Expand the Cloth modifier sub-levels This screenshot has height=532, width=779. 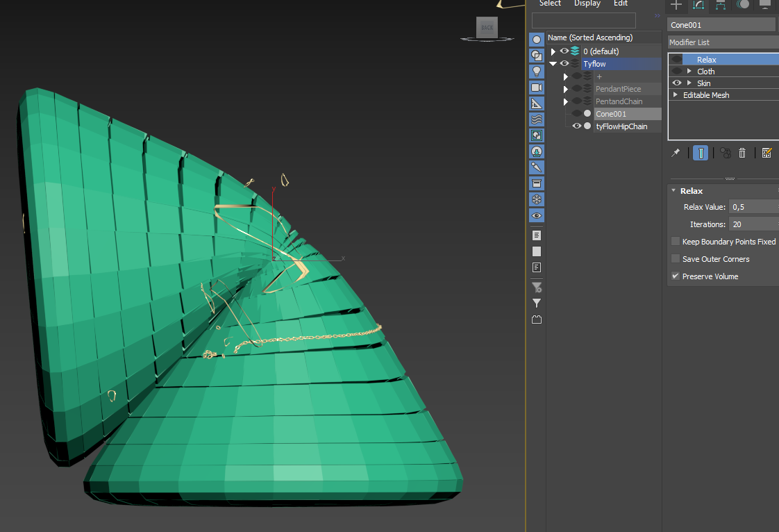689,72
